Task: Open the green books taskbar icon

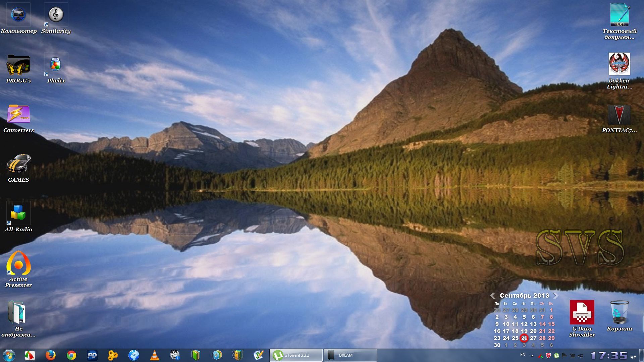Action: (196, 355)
